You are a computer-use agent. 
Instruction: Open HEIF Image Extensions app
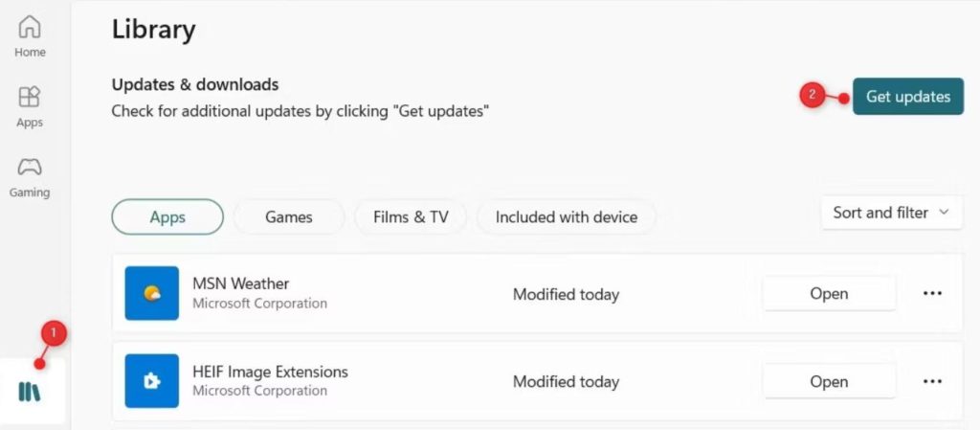click(x=829, y=381)
